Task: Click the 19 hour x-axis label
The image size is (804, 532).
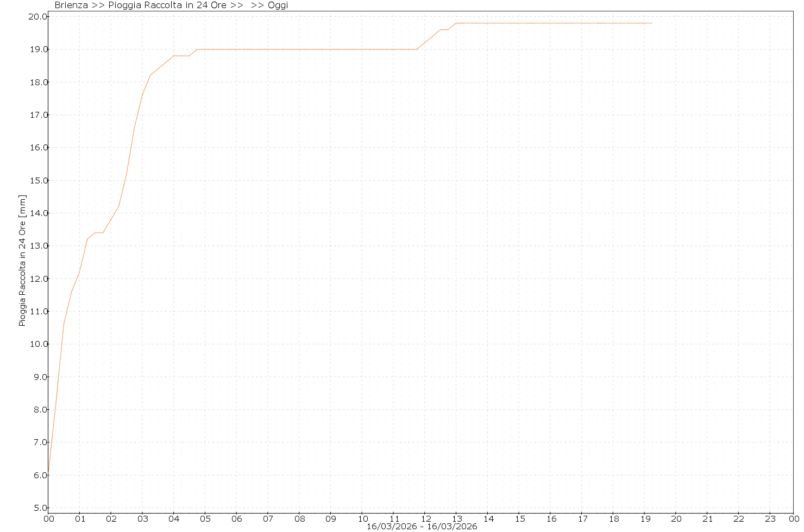Action: (x=644, y=519)
